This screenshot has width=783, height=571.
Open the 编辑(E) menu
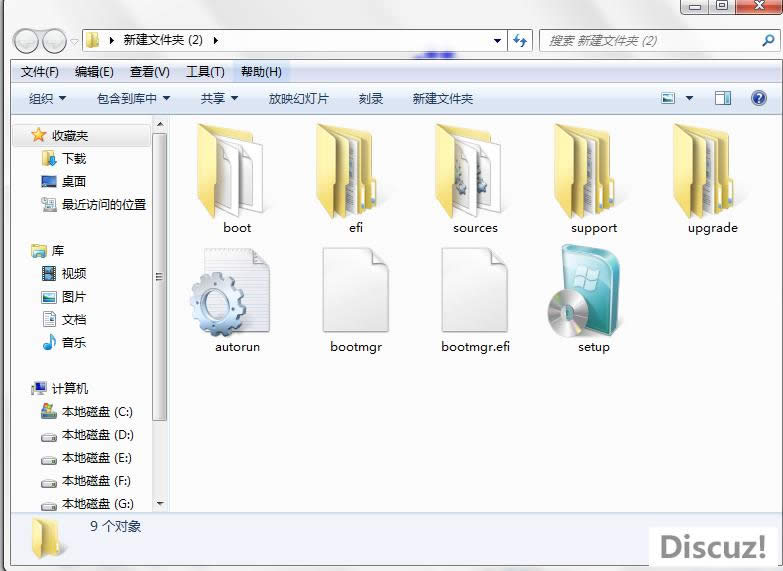coord(94,72)
